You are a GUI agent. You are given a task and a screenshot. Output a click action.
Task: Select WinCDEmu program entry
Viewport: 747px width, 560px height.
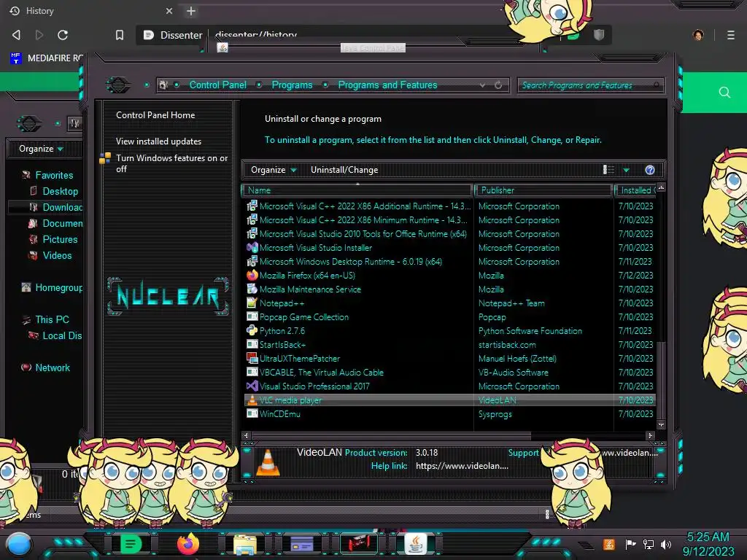click(279, 414)
